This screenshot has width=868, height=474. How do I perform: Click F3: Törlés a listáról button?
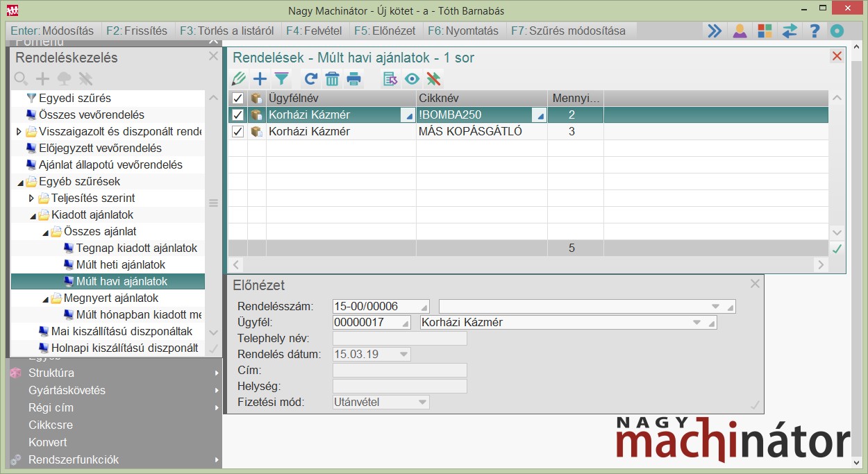pos(227,31)
